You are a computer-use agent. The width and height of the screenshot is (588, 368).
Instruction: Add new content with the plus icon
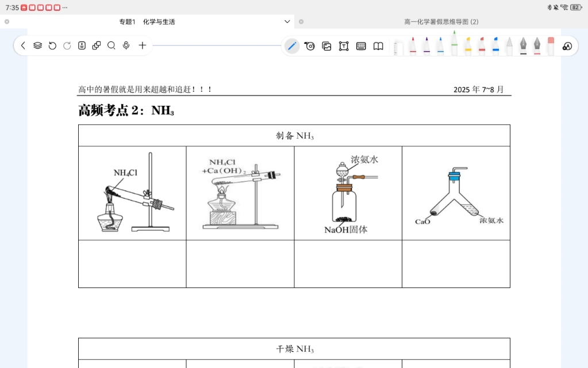142,46
